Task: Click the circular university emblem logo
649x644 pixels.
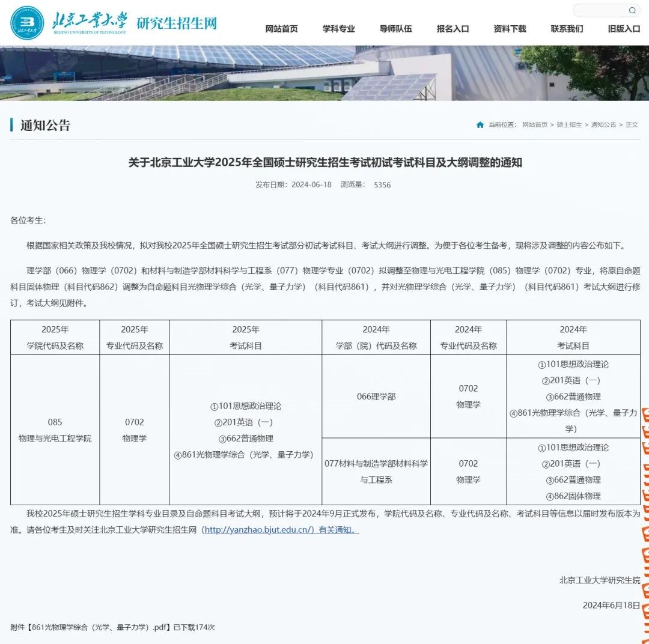Action: tap(27, 23)
